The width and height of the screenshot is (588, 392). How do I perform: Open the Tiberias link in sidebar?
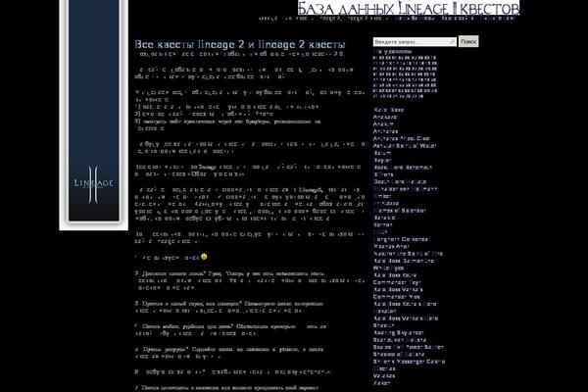(384, 368)
